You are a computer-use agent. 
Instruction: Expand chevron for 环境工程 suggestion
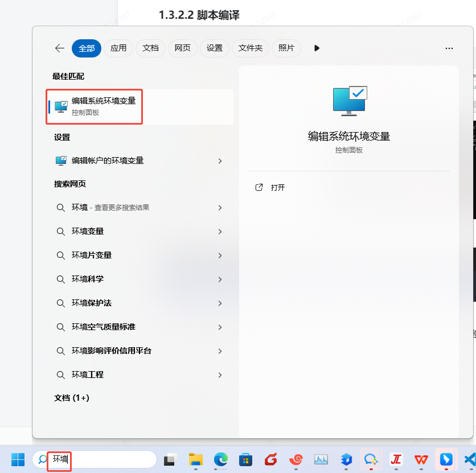click(x=220, y=375)
